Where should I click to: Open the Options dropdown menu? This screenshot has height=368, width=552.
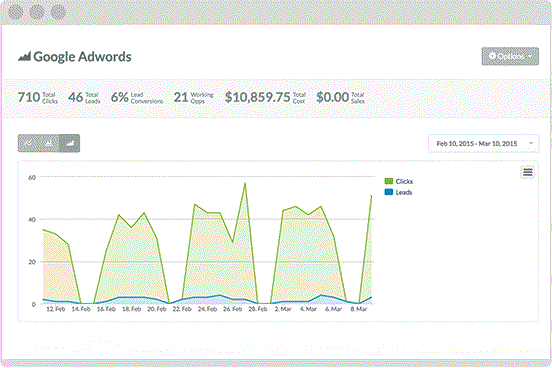[510, 56]
